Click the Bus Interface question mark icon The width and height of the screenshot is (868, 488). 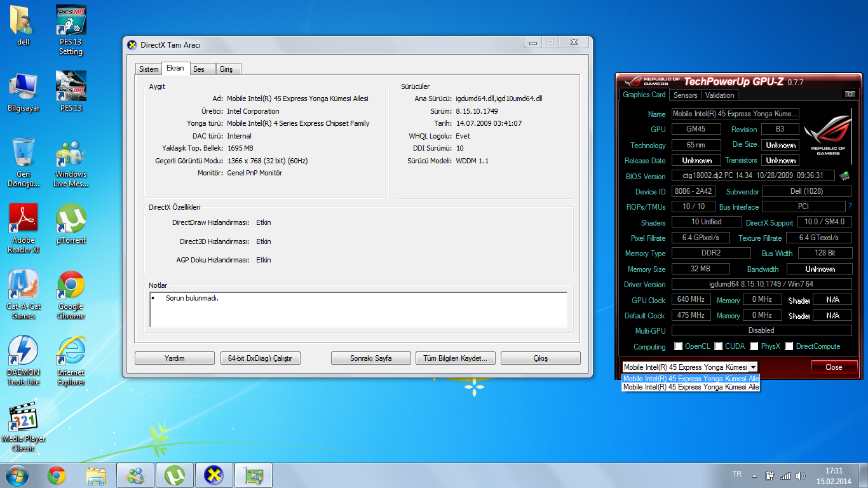850,207
